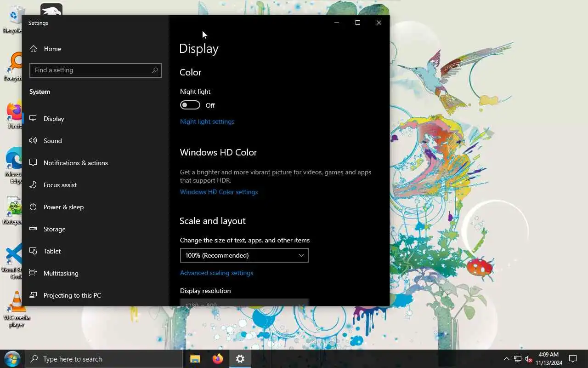The image size is (588, 368).
Task: Click the Display monitor icon
Action: [x=33, y=118]
